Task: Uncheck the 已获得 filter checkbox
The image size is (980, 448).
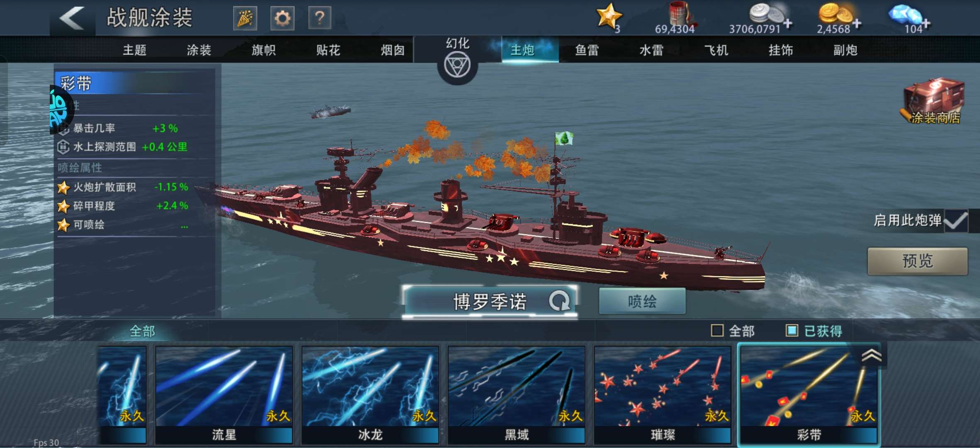Action: [792, 331]
